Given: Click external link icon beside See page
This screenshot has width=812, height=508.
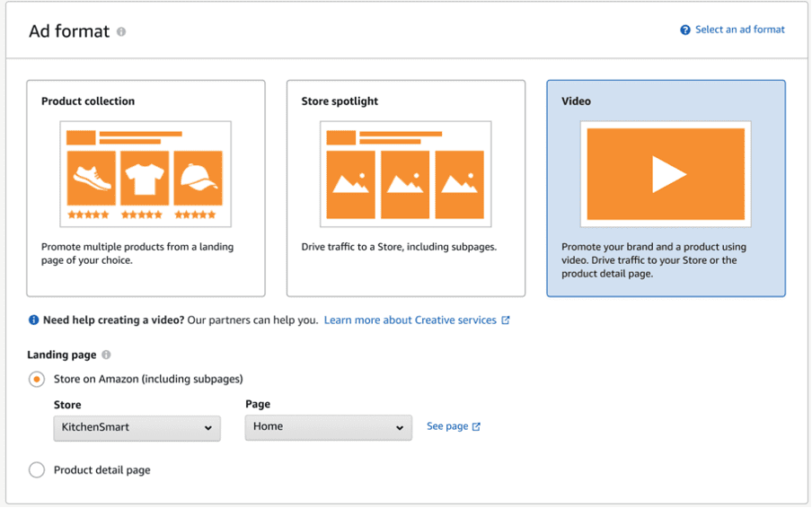Looking at the screenshot, I should [x=476, y=427].
